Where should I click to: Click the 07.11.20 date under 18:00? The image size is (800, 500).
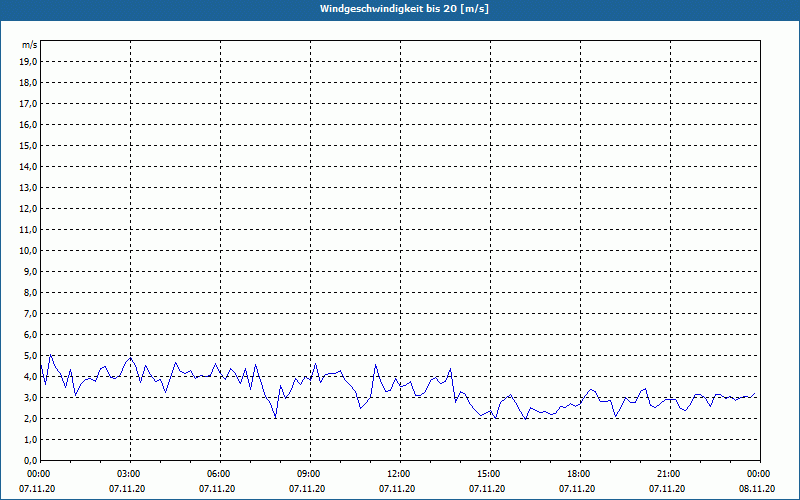[x=577, y=489]
